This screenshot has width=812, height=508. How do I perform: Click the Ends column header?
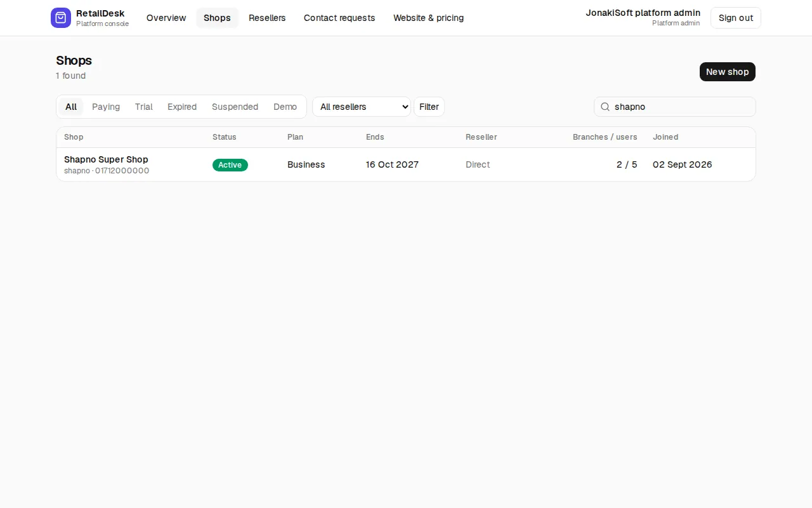(375, 137)
